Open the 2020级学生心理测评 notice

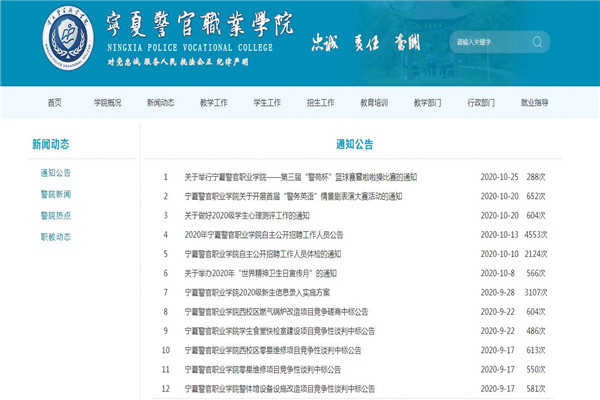[246, 215]
